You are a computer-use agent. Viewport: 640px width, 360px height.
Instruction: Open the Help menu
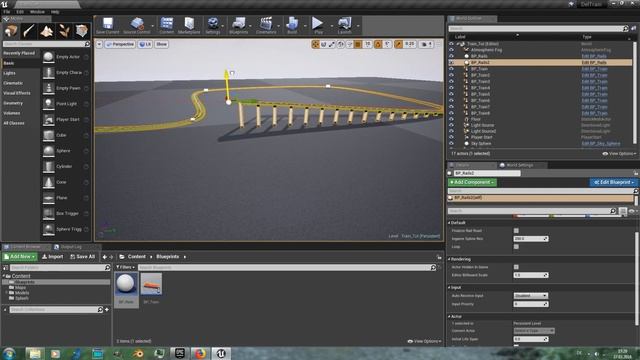tap(55, 12)
